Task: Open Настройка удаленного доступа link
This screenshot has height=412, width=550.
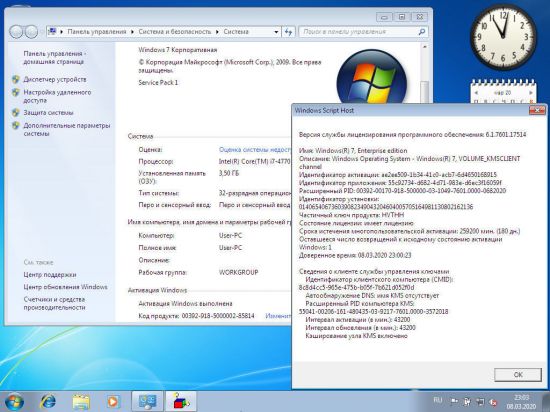Action: pos(57,96)
